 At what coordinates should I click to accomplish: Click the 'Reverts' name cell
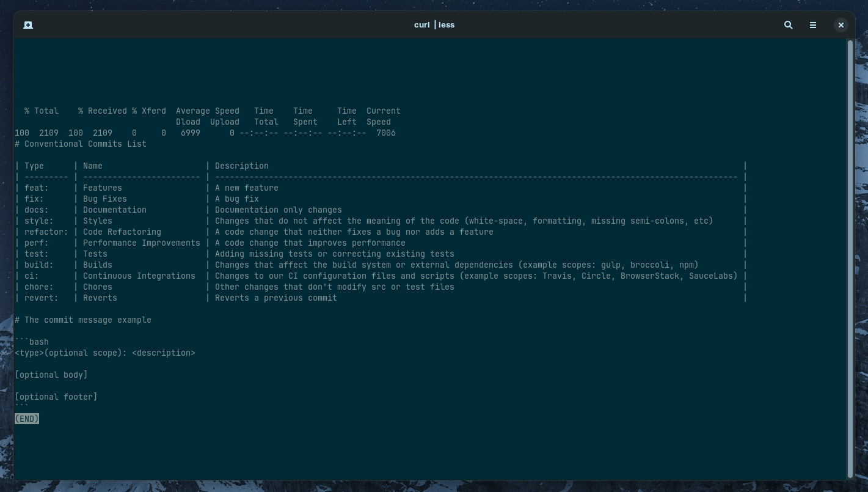click(x=100, y=298)
